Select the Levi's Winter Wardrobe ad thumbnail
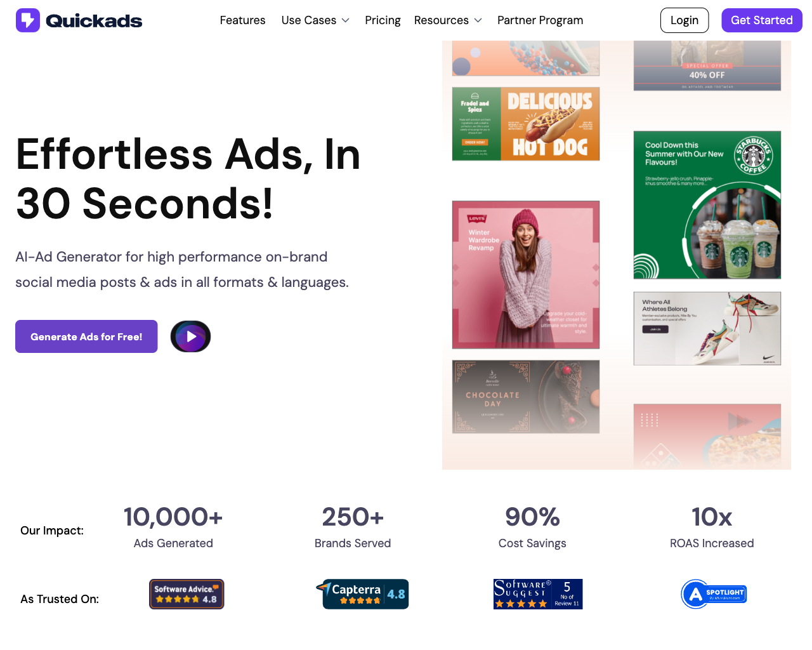Viewport: 812px width, 650px height. click(x=526, y=275)
